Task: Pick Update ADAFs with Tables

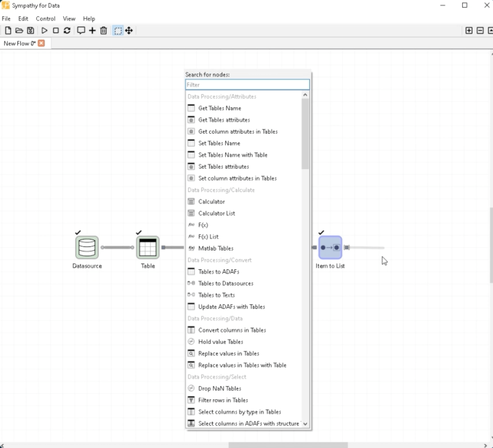Action: tap(244, 307)
